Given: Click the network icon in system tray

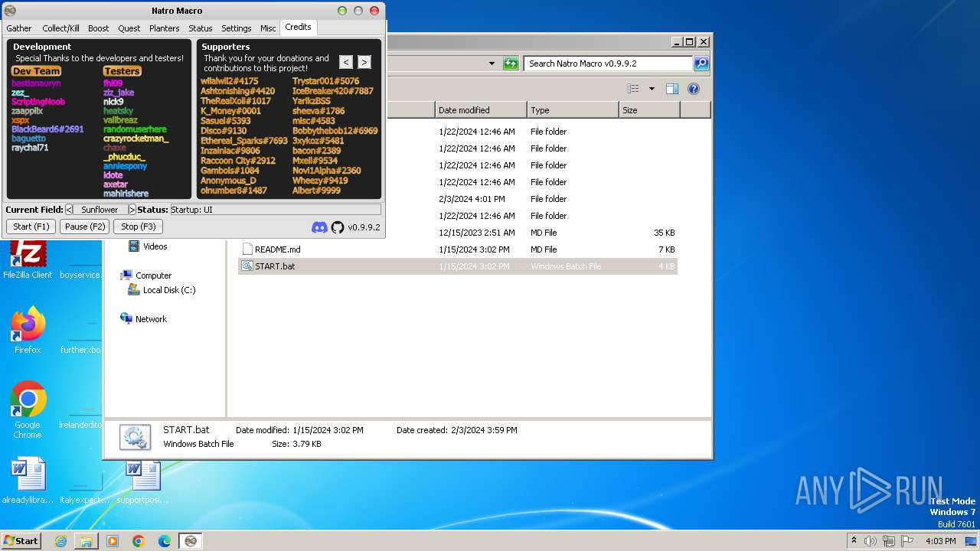Looking at the screenshot, I should coord(889,541).
